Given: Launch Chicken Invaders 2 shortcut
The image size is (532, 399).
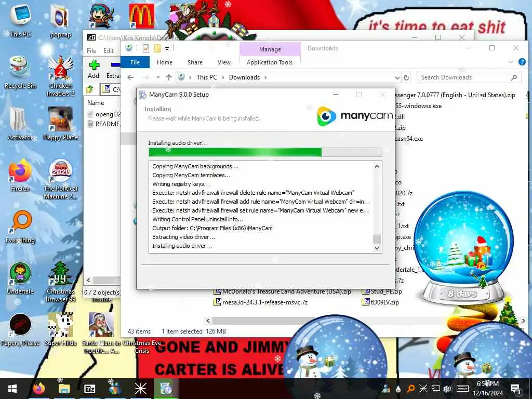Looking at the screenshot, I should [60, 76].
